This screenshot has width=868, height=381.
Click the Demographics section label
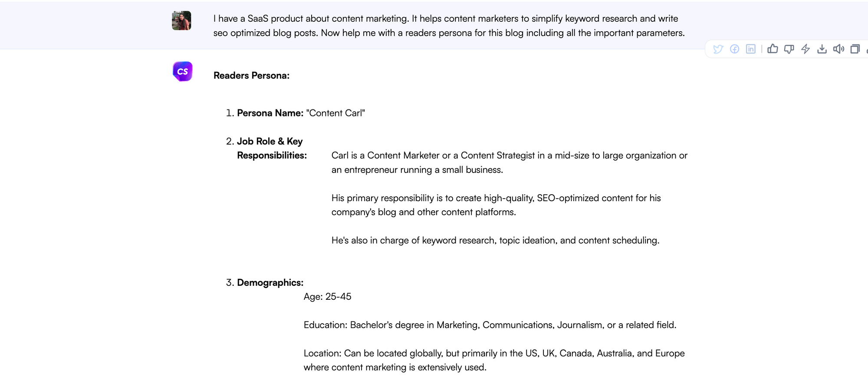(x=270, y=282)
